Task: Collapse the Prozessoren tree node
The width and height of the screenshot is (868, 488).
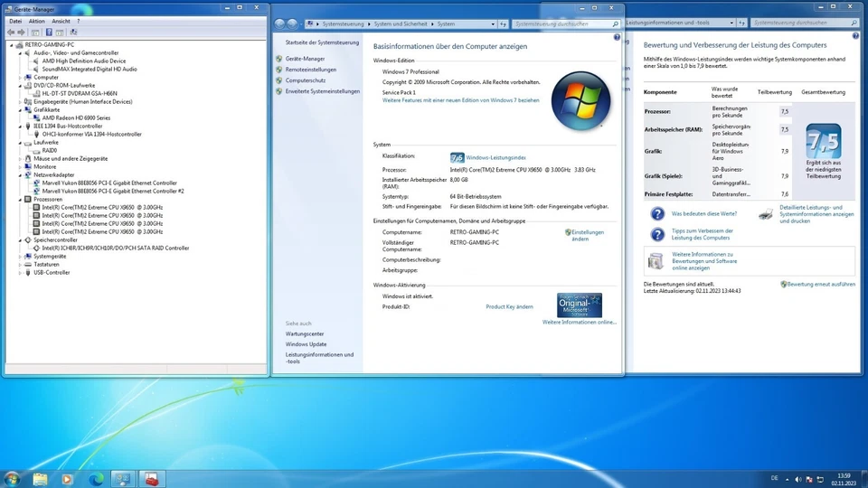Action: [21, 199]
